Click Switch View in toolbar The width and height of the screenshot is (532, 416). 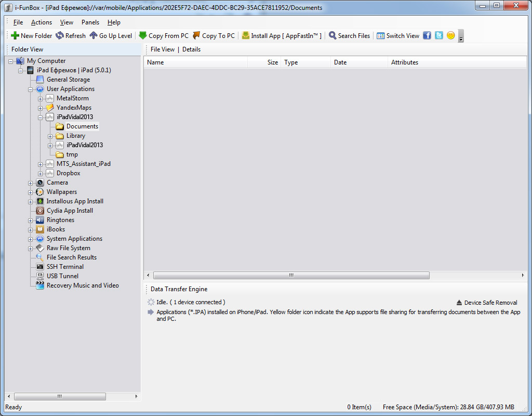click(398, 36)
